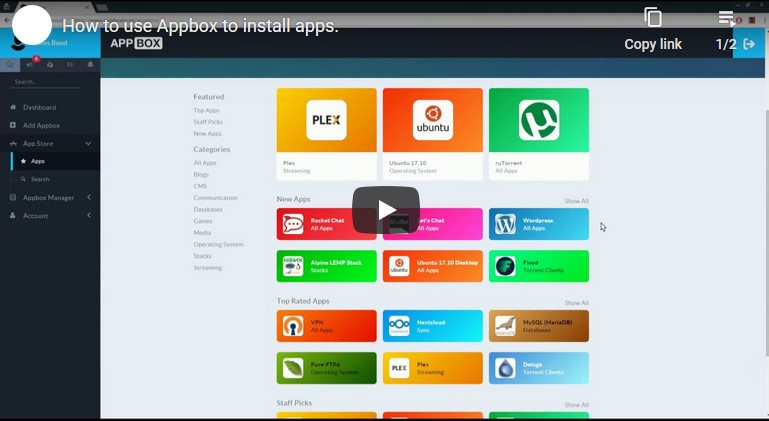Screen dimensions: 769x421
Task: Filter by Games category
Action: point(203,221)
